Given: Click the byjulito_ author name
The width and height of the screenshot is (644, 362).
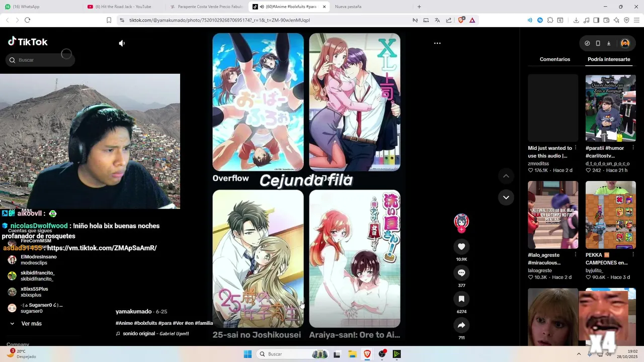Looking at the screenshot, I should [x=594, y=270].
